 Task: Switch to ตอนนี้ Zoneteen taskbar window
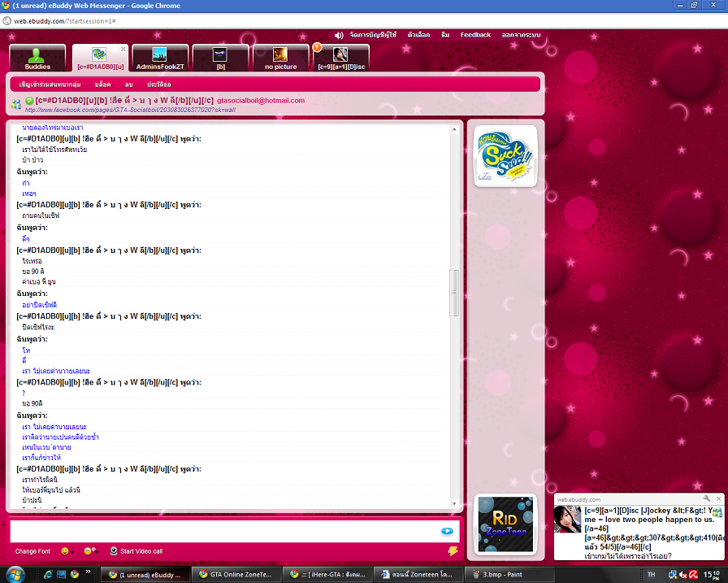[x=418, y=575]
